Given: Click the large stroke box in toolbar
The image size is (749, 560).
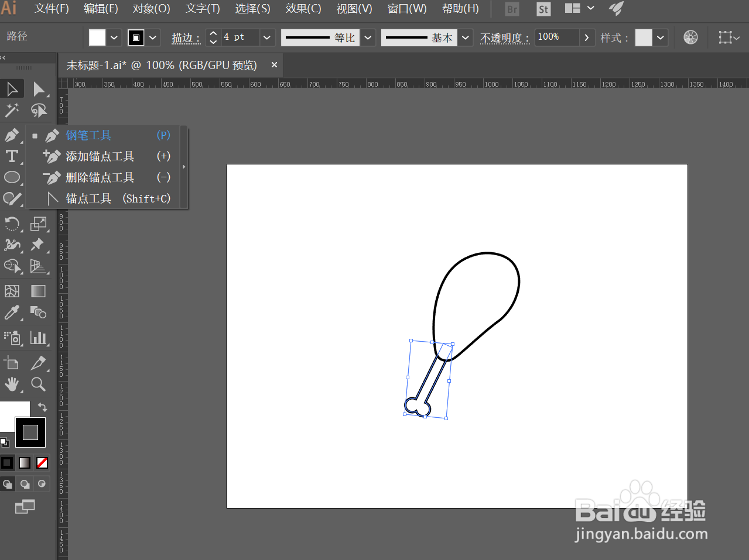Looking at the screenshot, I should coord(30,432).
